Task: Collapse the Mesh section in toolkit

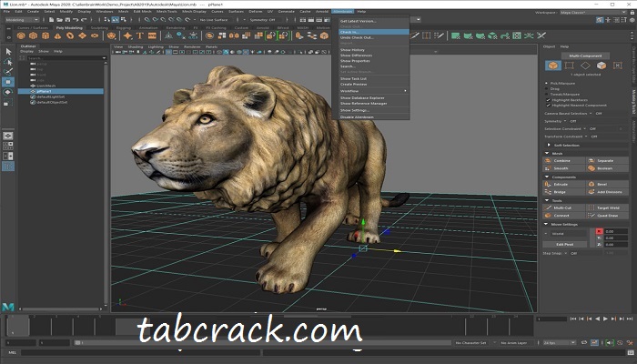Action: pyautogui.click(x=547, y=153)
